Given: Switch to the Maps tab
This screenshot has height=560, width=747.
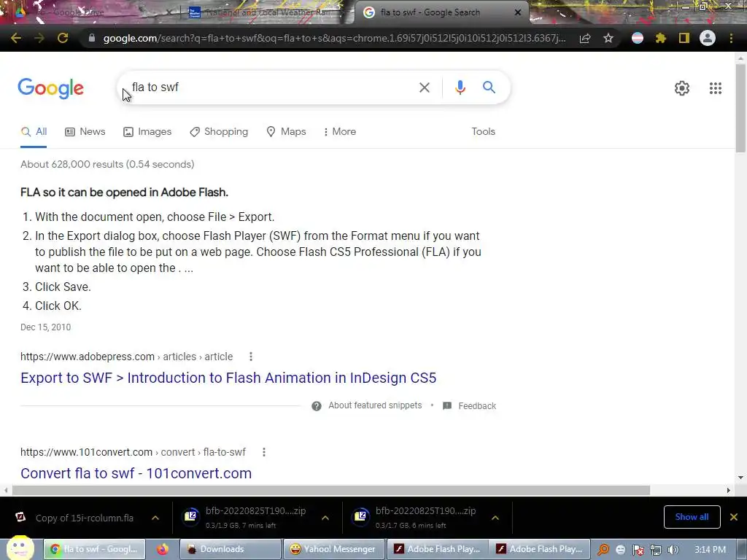Looking at the screenshot, I should click(286, 132).
